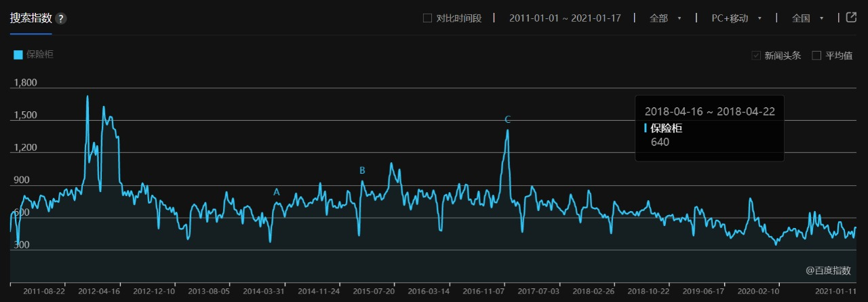
Task: Expand the PC+移动 device dropdown
Action: 736,18
